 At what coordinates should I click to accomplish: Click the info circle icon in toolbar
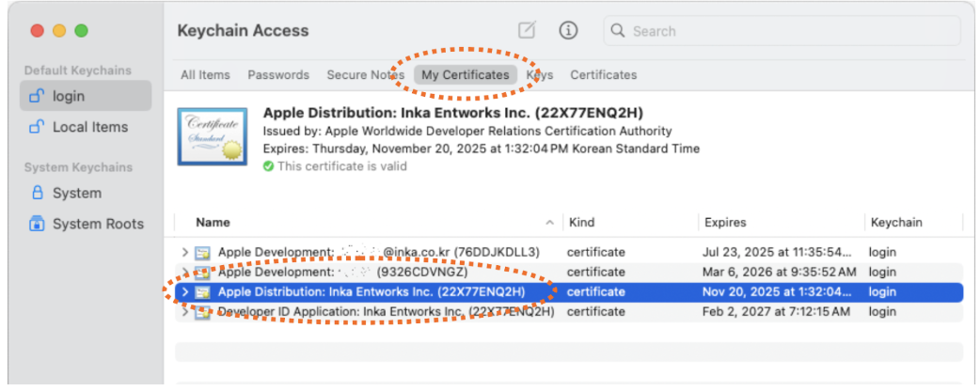(568, 30)
